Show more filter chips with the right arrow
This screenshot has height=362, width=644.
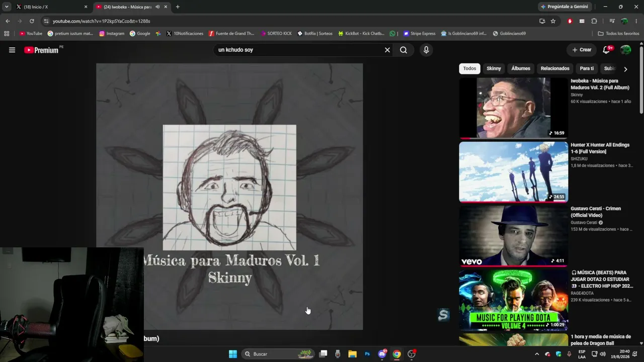(625, 69)
